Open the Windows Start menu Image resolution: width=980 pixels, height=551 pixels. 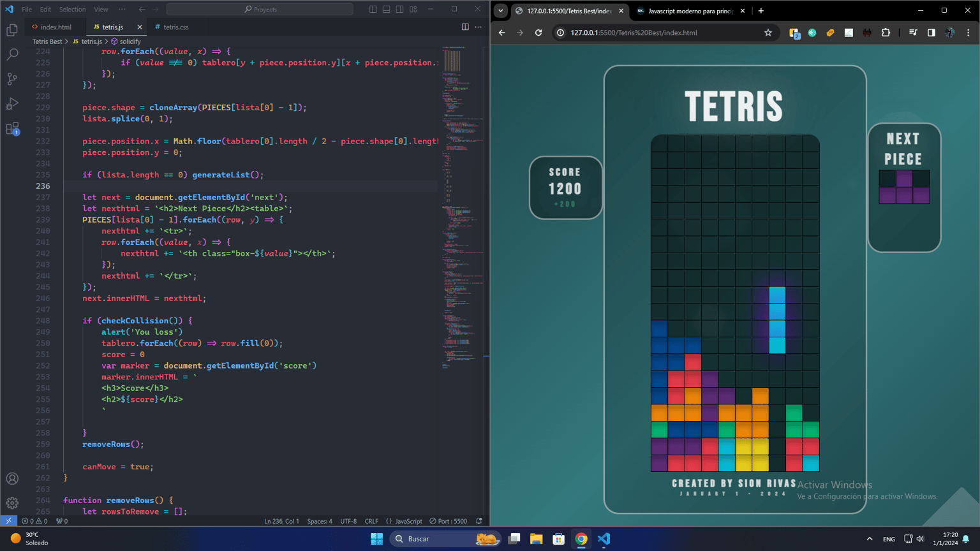pos(376,539)
